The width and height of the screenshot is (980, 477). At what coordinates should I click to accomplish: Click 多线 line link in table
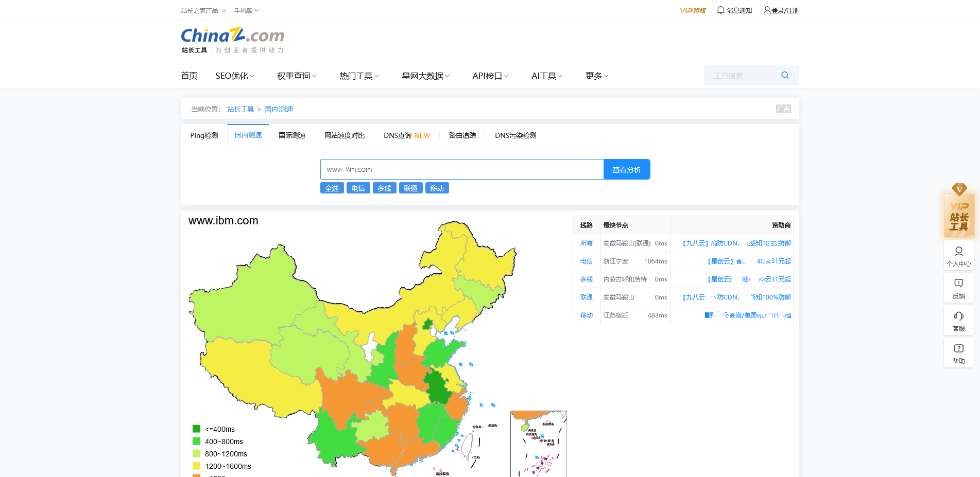click(x=586, y=279)
